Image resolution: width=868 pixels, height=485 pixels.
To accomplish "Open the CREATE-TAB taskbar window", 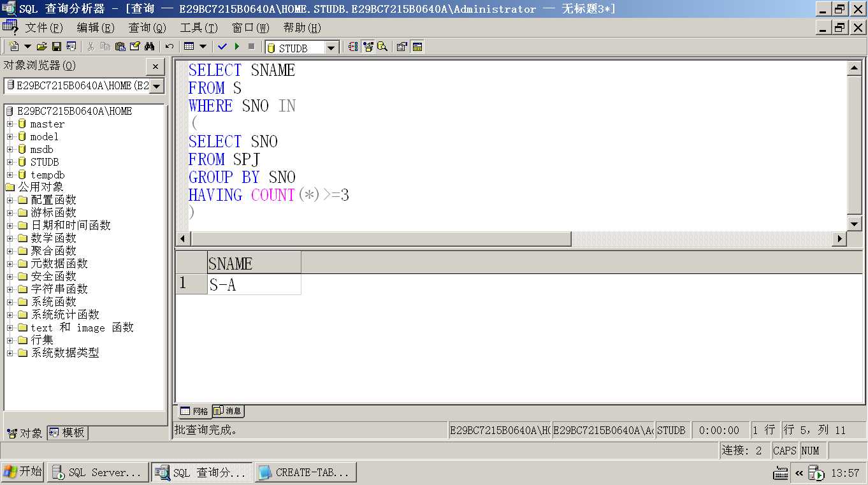I will [x=306, y=472].
